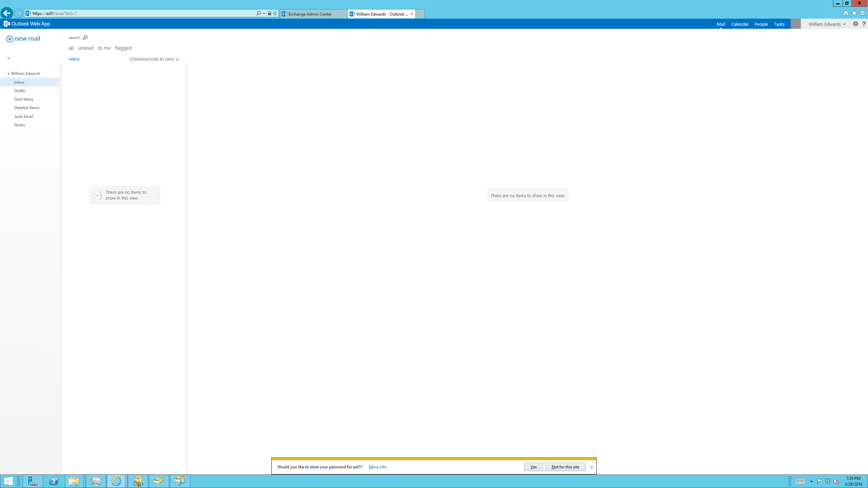
Task: Navigate to Sent Items folder
Action: pos(24,99)
